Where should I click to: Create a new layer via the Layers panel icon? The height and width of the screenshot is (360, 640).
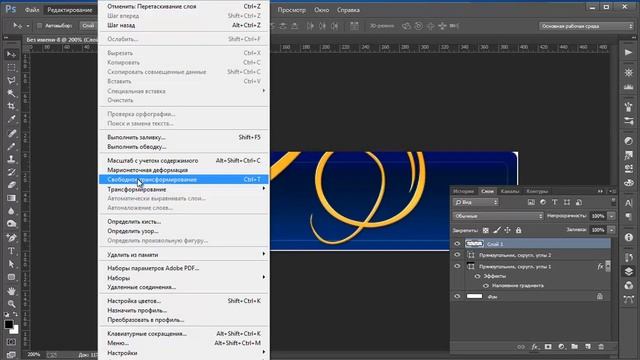coord(588,347)
